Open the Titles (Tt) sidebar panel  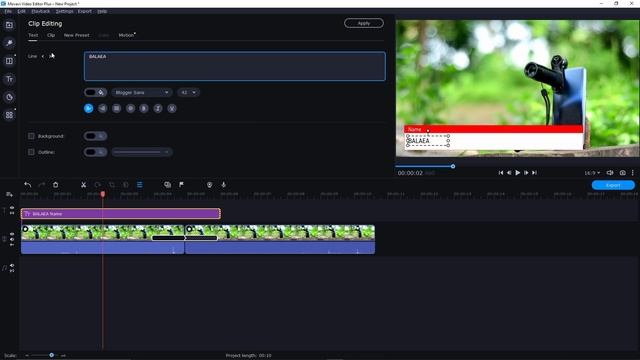click(9, 79)
